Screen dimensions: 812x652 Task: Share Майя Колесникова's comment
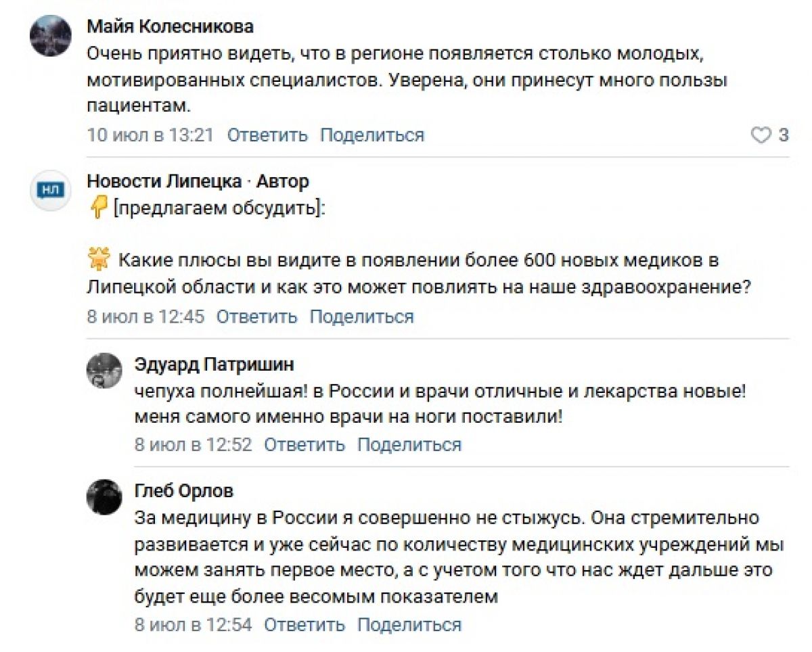point(372,135)
